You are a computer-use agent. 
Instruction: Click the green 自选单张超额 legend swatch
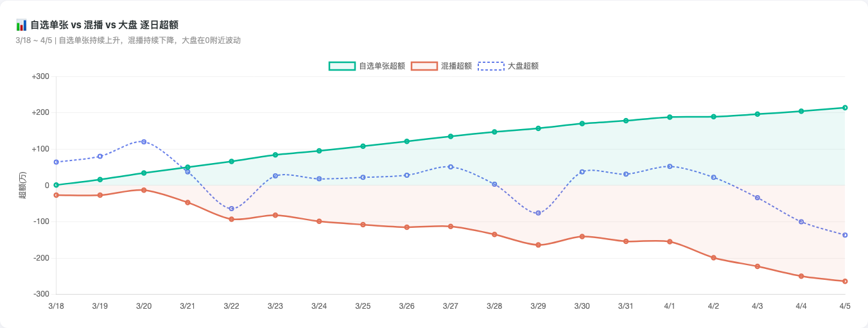[342, 66]
